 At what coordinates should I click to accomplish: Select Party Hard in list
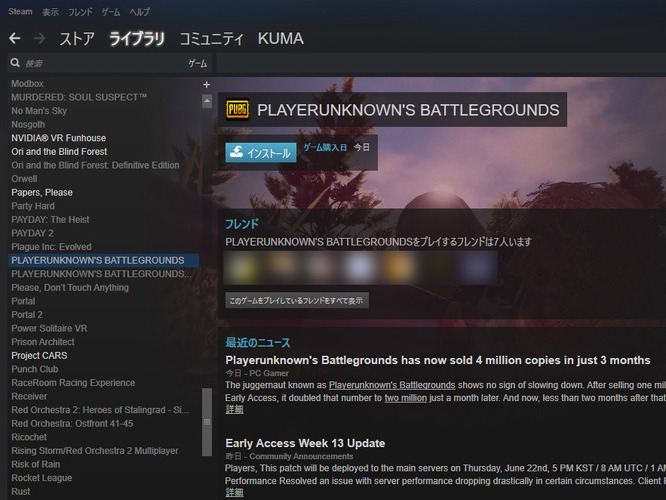[x=33, y=206]
